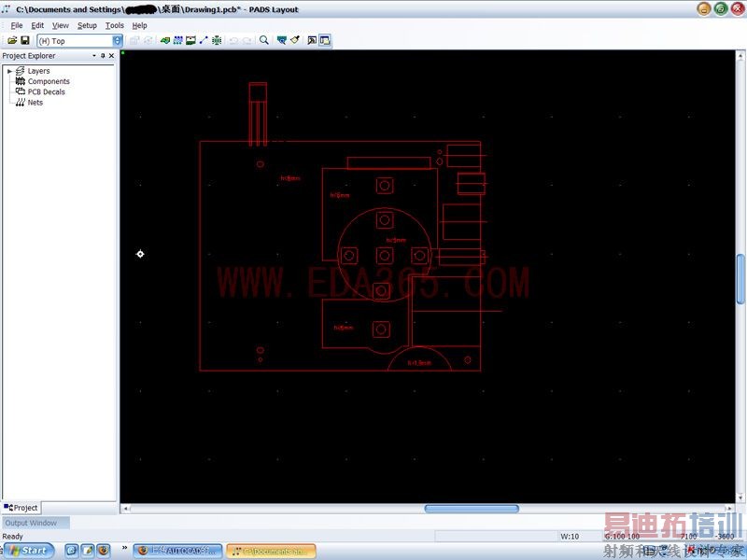Switch to the Project tab
This screenshot has width=747, height=560.
point(21,508)
